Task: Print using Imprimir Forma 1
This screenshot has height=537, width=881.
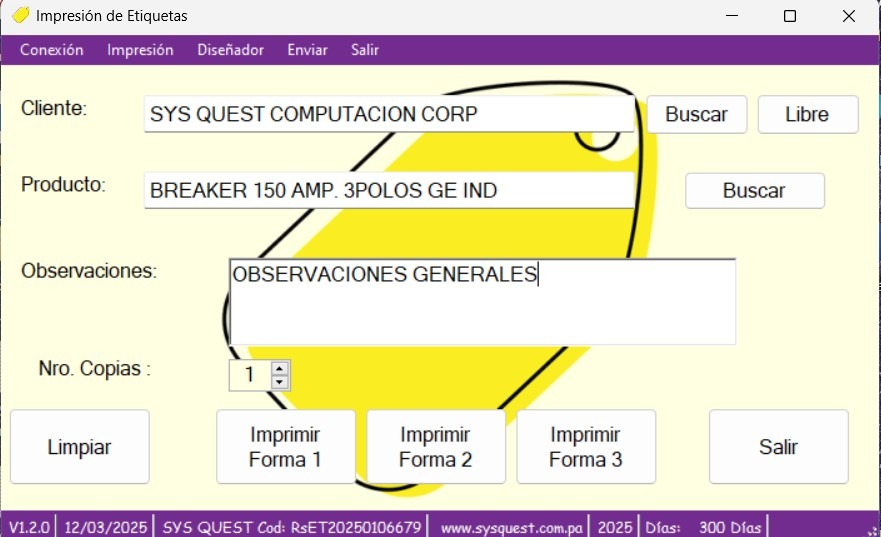Action: (x=286, y=447)
